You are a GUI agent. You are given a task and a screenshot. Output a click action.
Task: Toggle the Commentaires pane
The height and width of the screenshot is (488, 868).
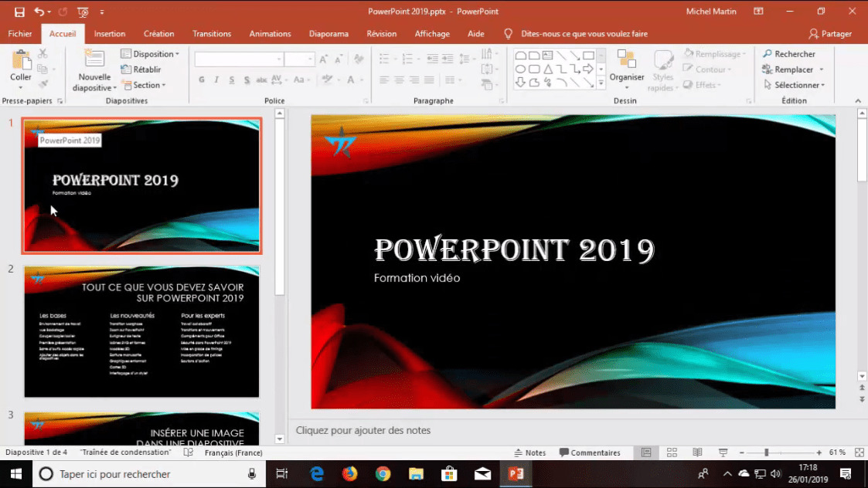coord(590,452)
